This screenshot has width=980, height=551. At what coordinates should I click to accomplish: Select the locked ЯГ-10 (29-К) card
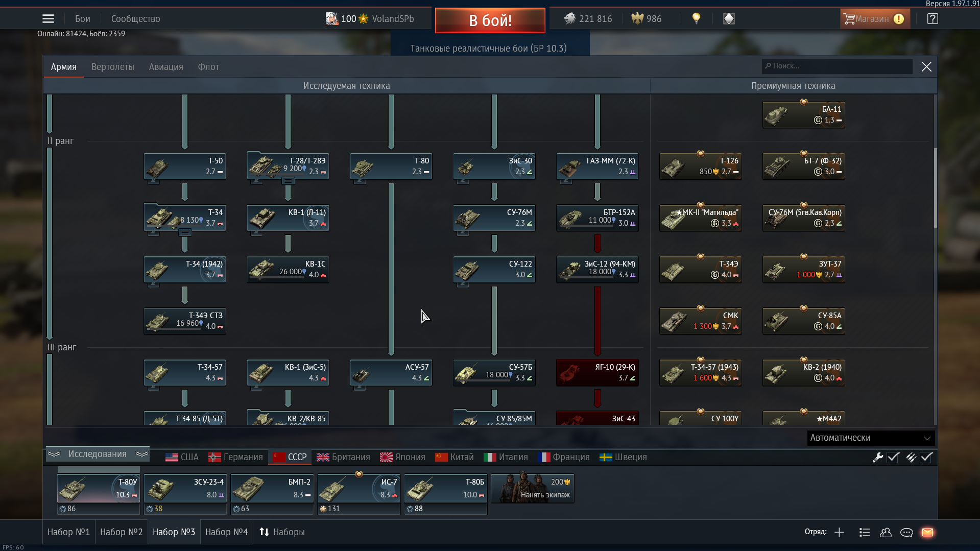pos(597,372)
